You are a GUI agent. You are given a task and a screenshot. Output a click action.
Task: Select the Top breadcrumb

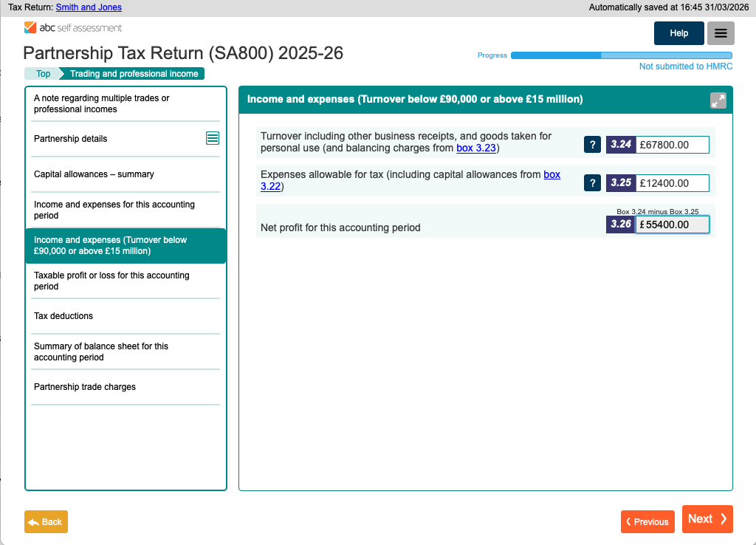coord(43,74)
